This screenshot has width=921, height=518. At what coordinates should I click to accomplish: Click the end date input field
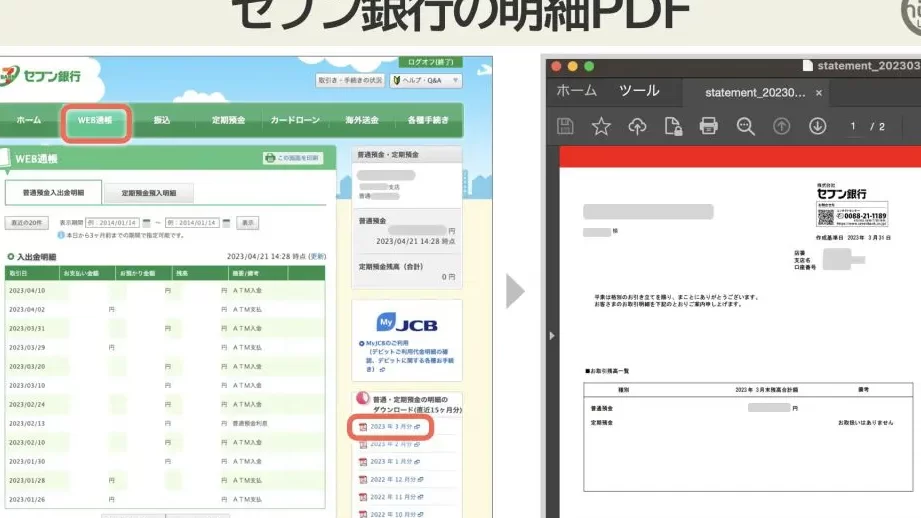pyautogui.click(x=192, y=223)
